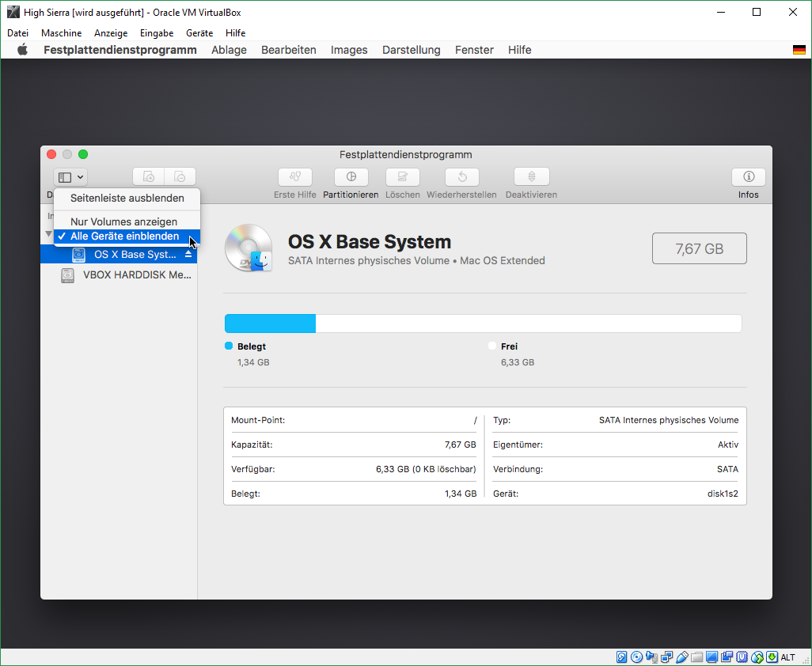Open the VirtualBox Datei menu
Image resolution: width=812 pixels, height=666 pixels.
(x=17, y=32)
